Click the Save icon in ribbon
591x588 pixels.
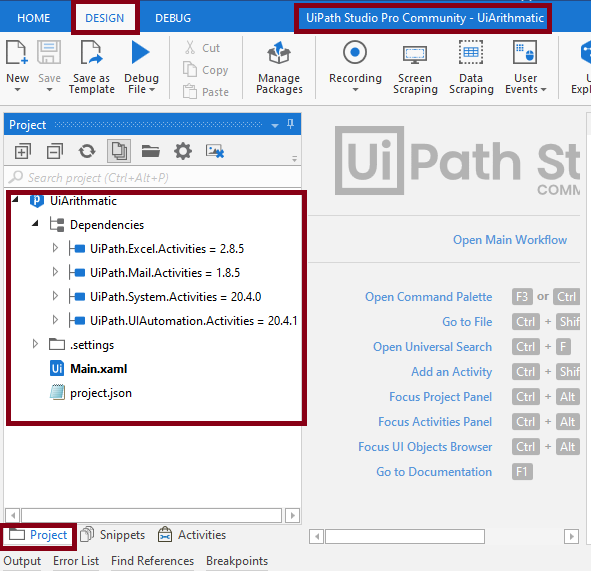[x=49, y=52]
